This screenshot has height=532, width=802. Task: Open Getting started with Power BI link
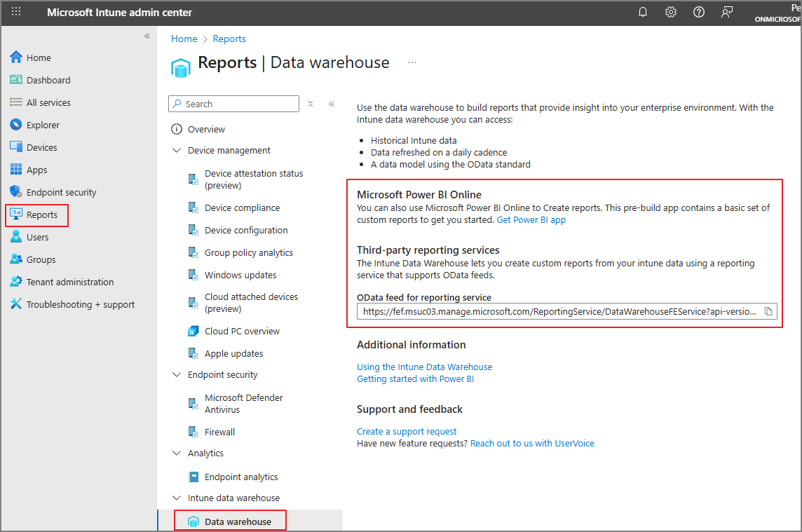tap(415, 379)
